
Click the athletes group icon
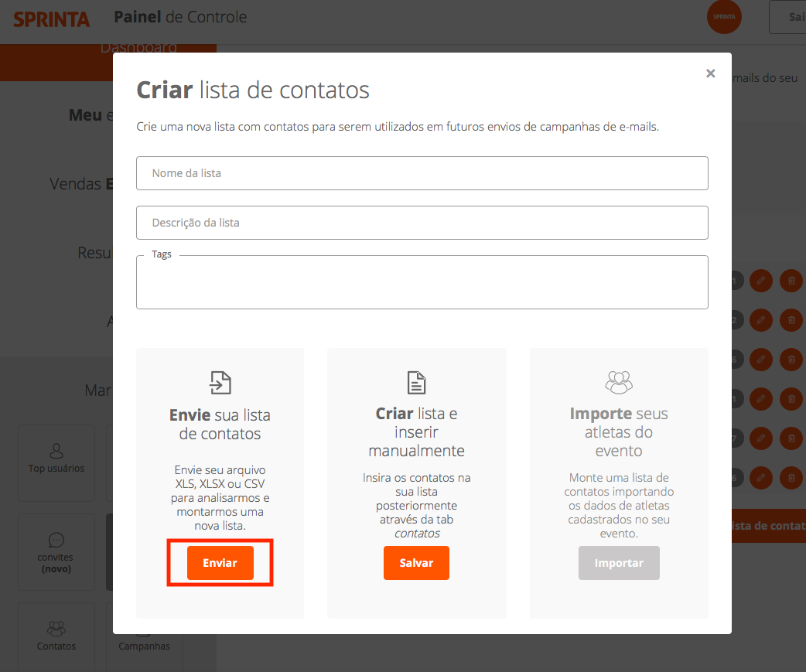[x=619, y=383]
